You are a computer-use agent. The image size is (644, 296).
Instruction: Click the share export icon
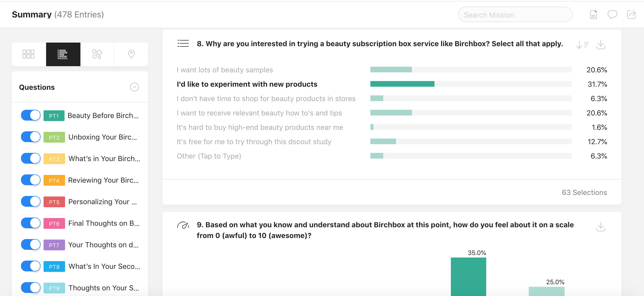(631, 15)
